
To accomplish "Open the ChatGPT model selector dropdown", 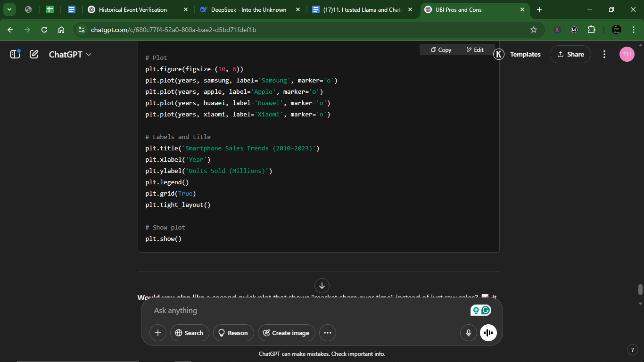I will coord(70,54).
